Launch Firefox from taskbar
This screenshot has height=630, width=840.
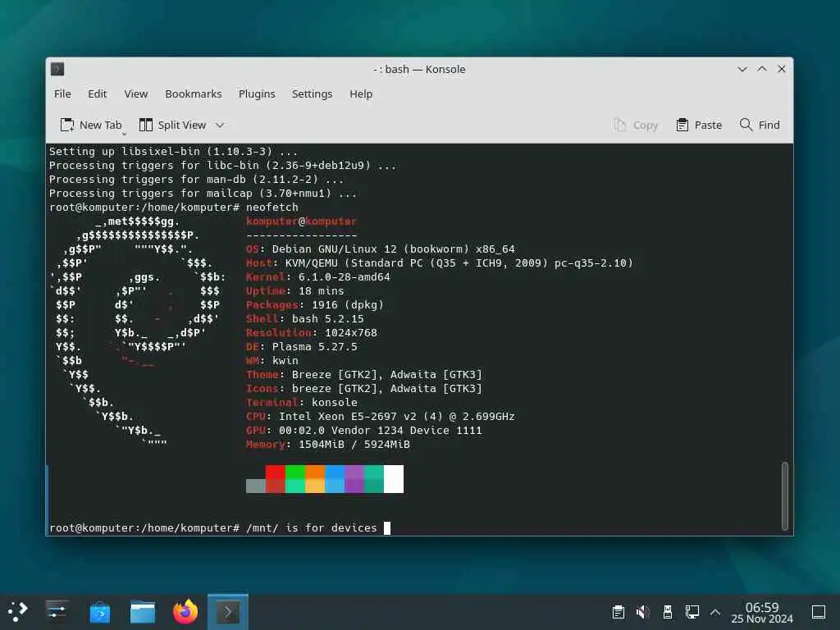click(x=185, y=611)
